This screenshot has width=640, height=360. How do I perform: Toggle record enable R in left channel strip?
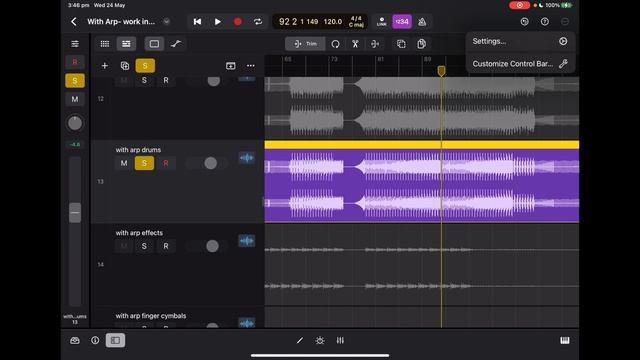coord(75,62)
